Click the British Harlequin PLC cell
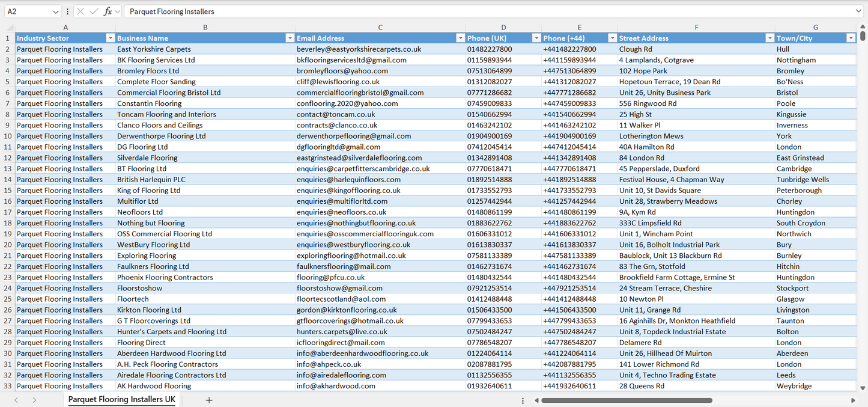The image size is (868, 407). (205, 179)
